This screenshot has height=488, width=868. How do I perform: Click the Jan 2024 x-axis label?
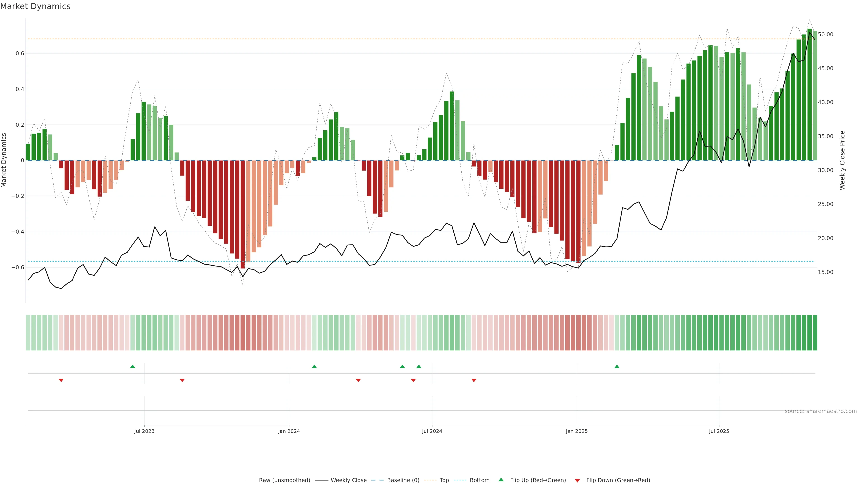pyautogui.click(x=289, y=431)
